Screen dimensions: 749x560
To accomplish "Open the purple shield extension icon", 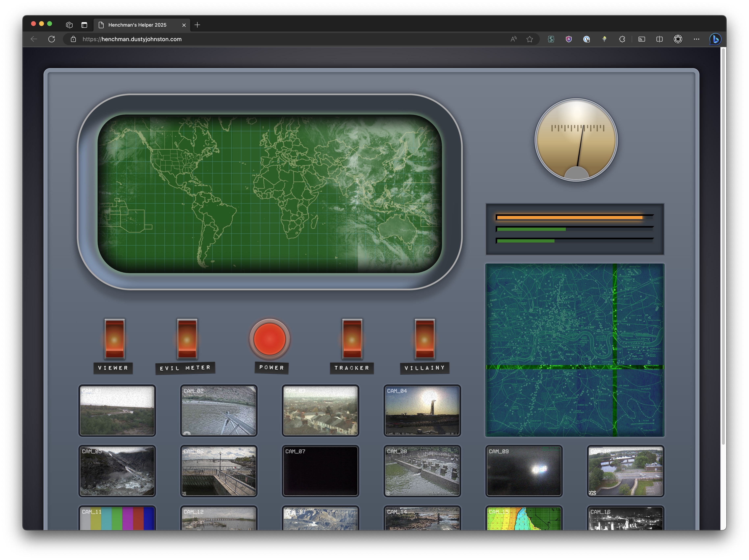I will coord(569,39).
